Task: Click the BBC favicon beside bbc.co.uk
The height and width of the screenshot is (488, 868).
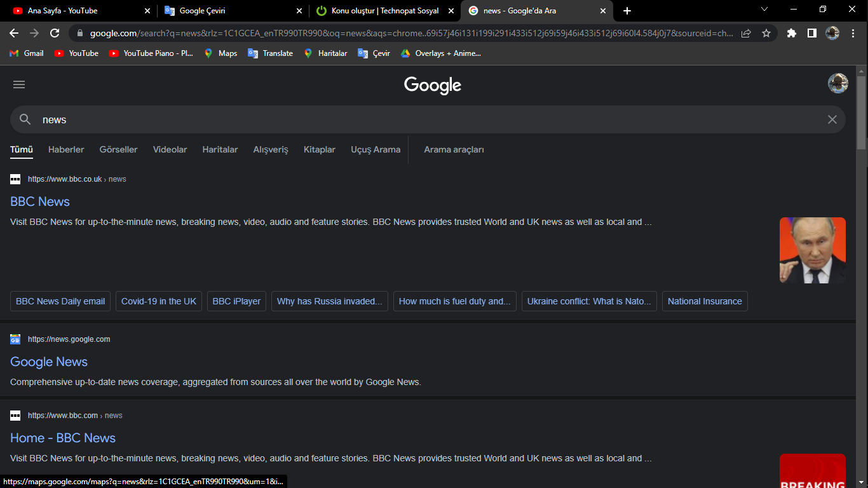Action: coord(15,179)
